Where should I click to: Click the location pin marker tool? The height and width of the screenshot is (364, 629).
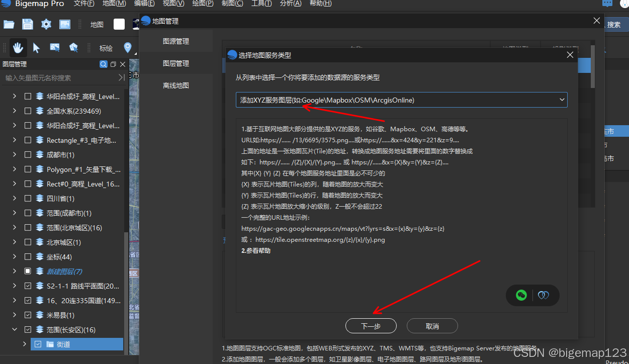coord(128,48)
